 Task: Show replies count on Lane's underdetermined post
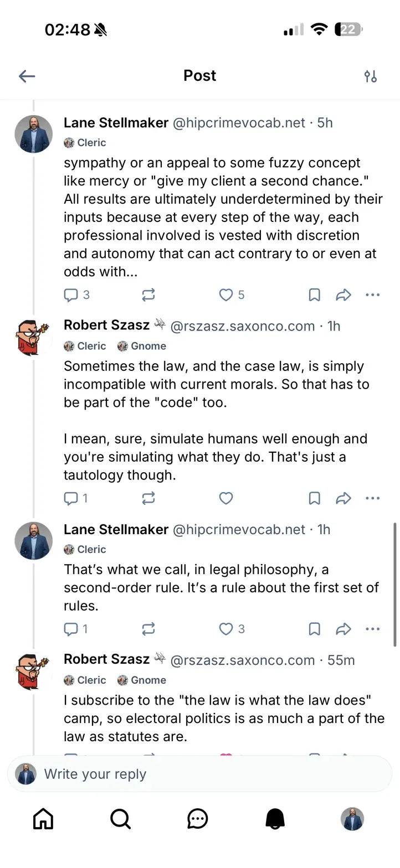click(75, 294)
